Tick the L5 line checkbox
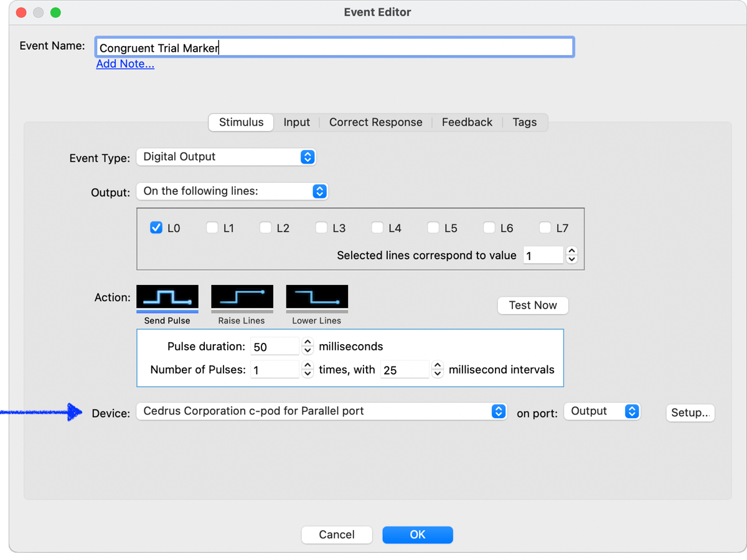The image size is (747, 560). click(433, 228)
